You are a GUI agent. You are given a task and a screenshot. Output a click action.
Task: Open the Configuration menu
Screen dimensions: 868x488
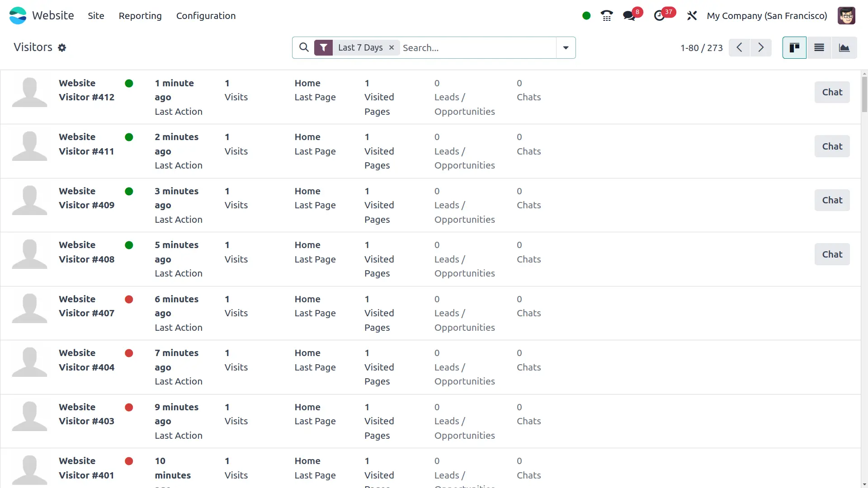[206, 16]
